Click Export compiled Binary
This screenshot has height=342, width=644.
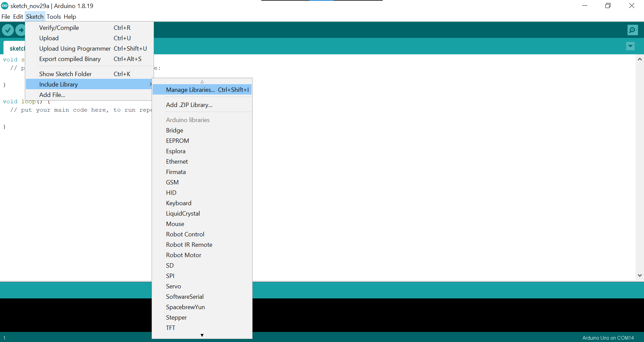tap(70, 59)
